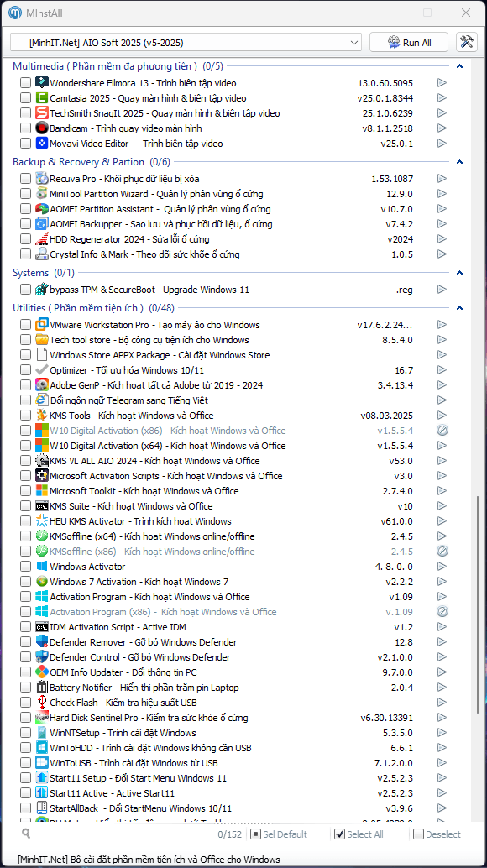Collapse the Backup & Recovery & Partion group
Screen dimensions: 487x868
[459, 162]
